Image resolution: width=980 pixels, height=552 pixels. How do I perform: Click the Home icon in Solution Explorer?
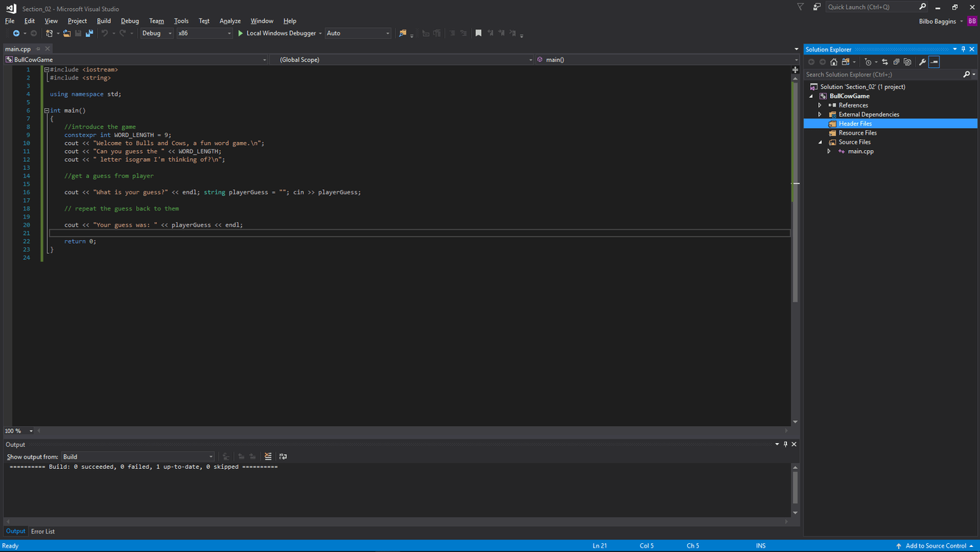click(834, 62)
